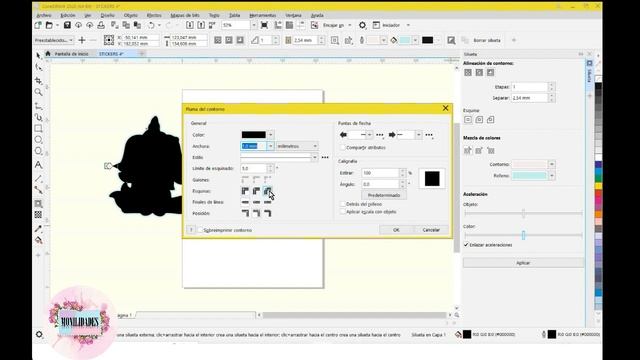Image resolution: width=640 pixels, height=360 pixels.
Task: Click the help question mark button in the dialog
Action: point(191,230)
